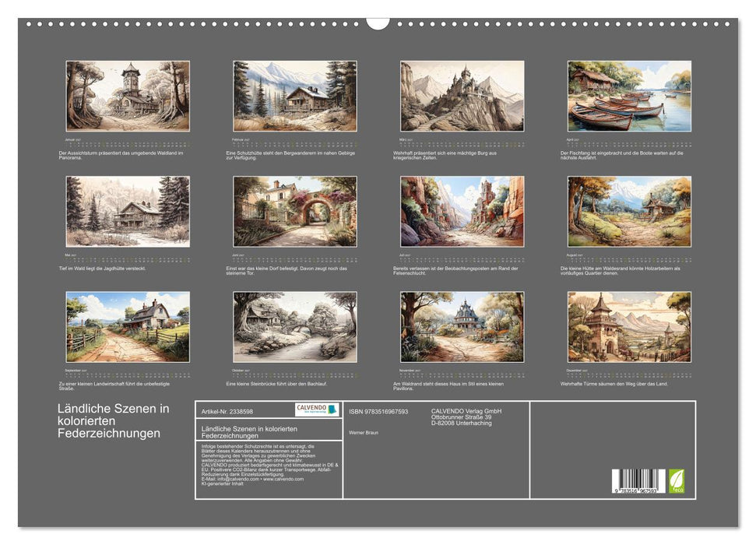Screen dimensions: 756x545
Task: Click the title Ländliche Szenen in kolorierten Federzeichnungen
Action: coord(114,420)
